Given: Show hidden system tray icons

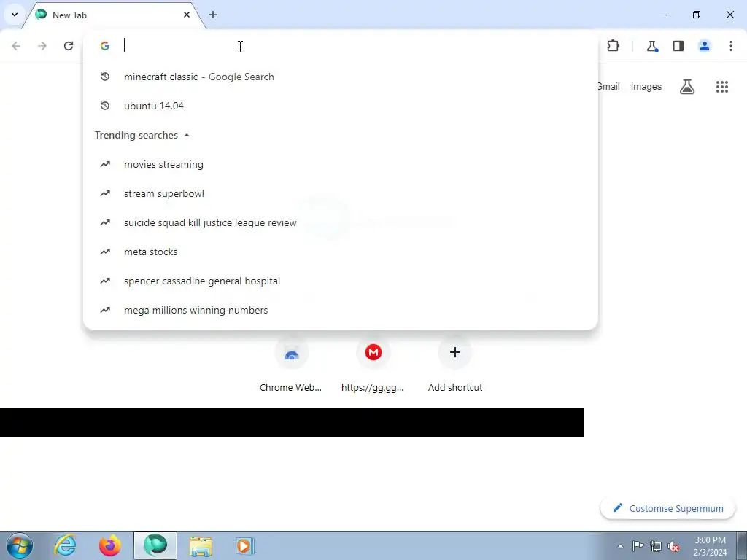Looking at the screenshot, I should [x=620, y=546].
